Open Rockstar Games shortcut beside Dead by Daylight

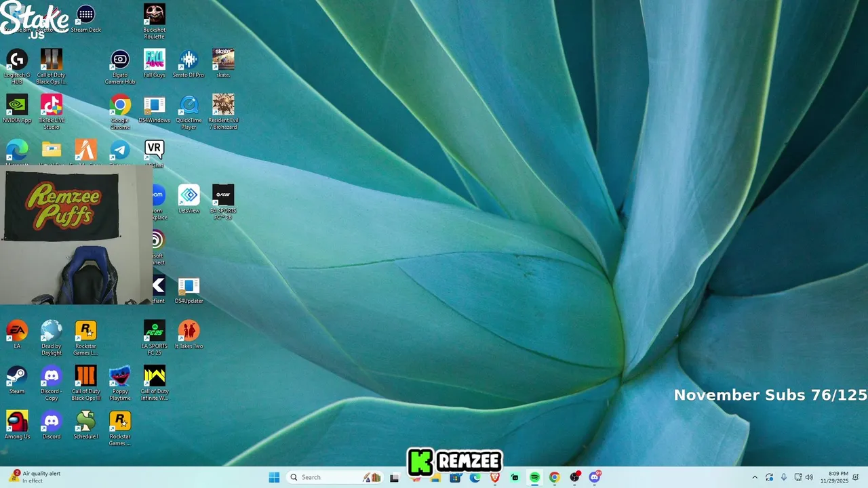(85, 338)
